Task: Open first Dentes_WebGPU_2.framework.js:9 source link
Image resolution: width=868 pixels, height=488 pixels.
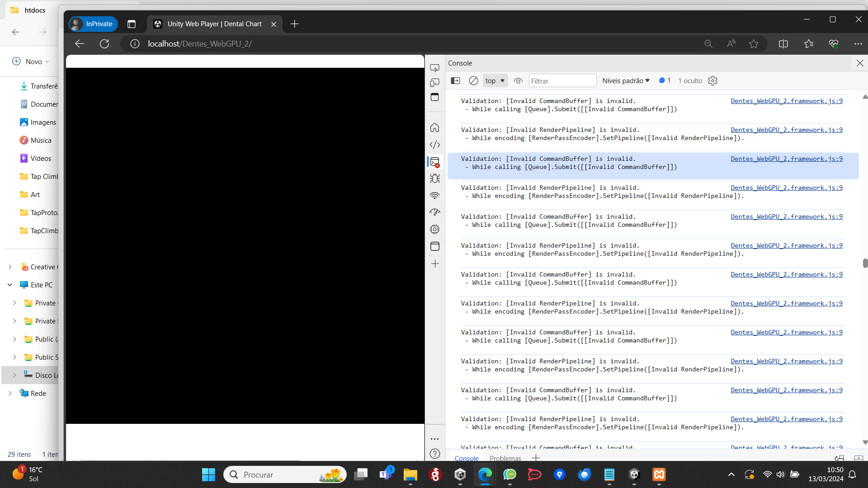Action: [786, 101]
